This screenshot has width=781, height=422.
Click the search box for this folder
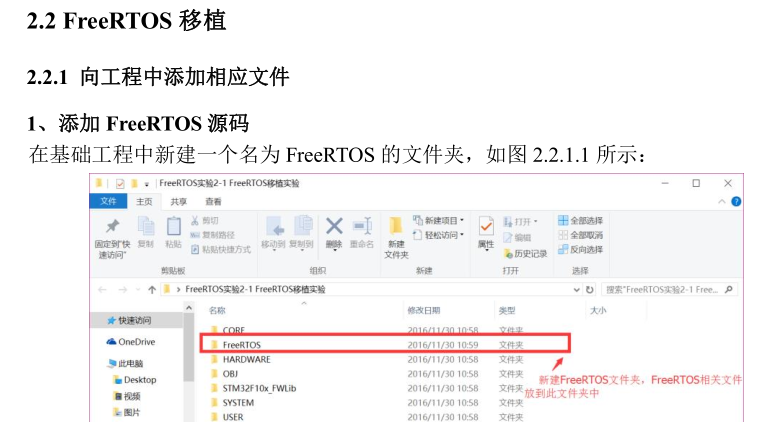click(669, 289)
